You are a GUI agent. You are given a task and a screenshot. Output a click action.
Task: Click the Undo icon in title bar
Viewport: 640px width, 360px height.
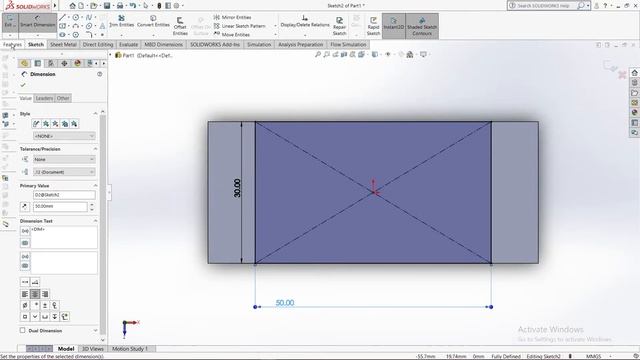click(x=133, y=6)
